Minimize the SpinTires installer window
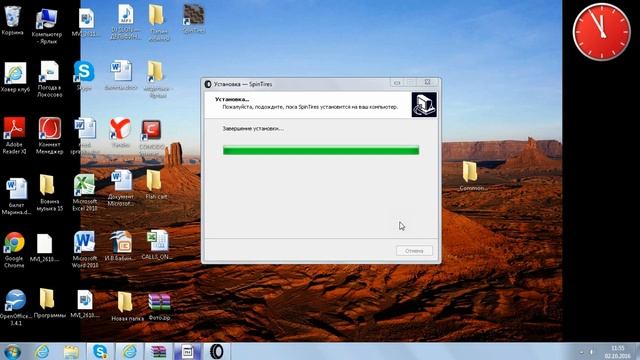This screenshot has height=360, width=640. (396, 83)
